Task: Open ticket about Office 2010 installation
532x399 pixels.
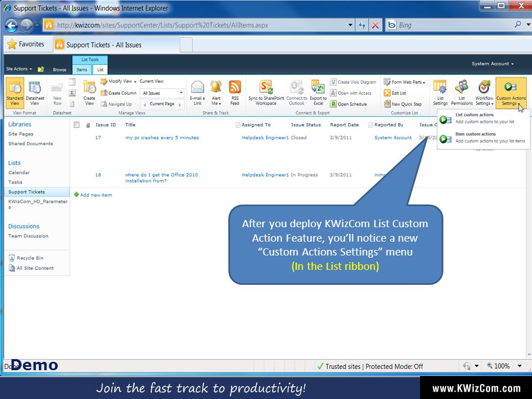Action: 161,178
